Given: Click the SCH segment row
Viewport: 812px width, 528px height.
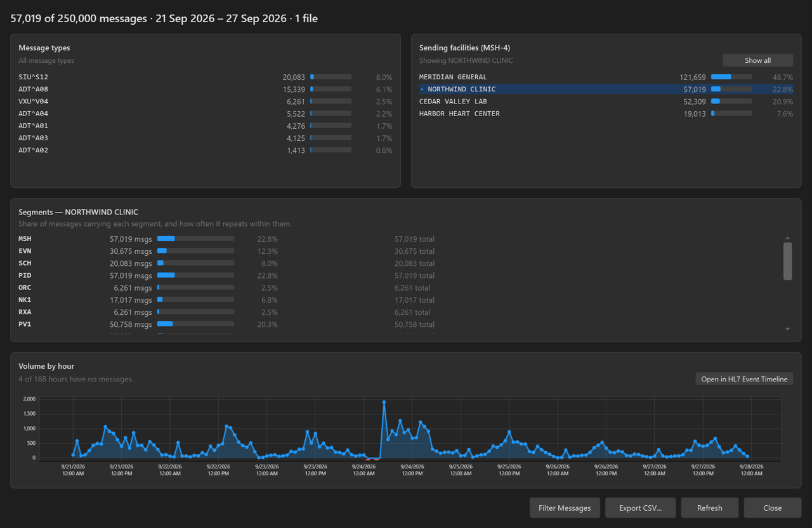Looking at the screenshot, I should [x=400, y=263].
